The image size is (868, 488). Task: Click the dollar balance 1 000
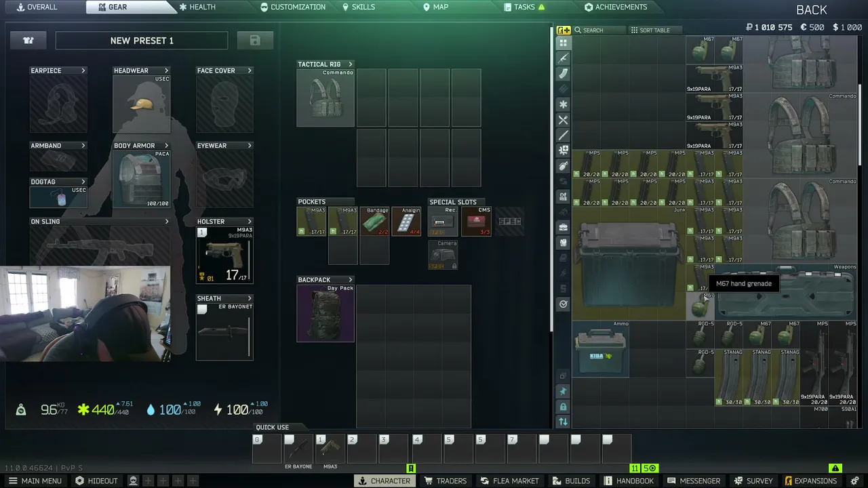[x=847, y=28]
